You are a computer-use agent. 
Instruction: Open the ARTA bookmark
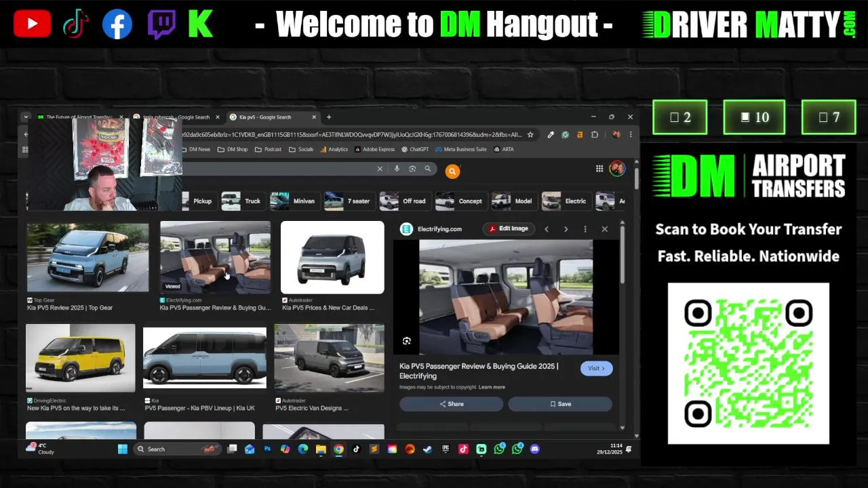(504, 149)
